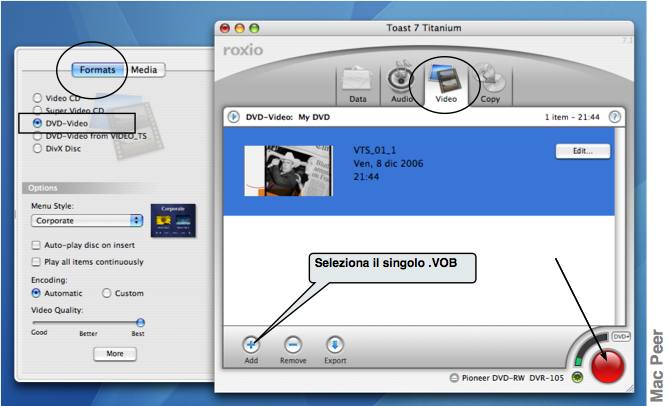Select the Video CD format
Image resolution: width=667 pixels, height=406 pixels.
tap(37, 98)
